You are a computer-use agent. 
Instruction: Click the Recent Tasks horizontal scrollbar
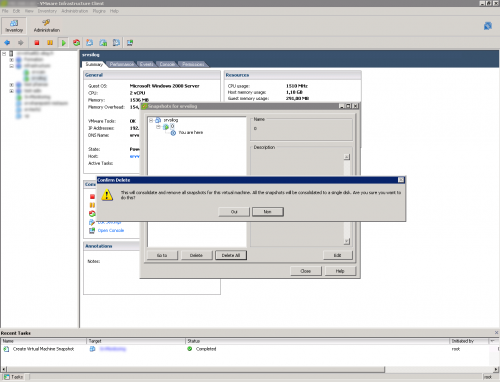195,369
